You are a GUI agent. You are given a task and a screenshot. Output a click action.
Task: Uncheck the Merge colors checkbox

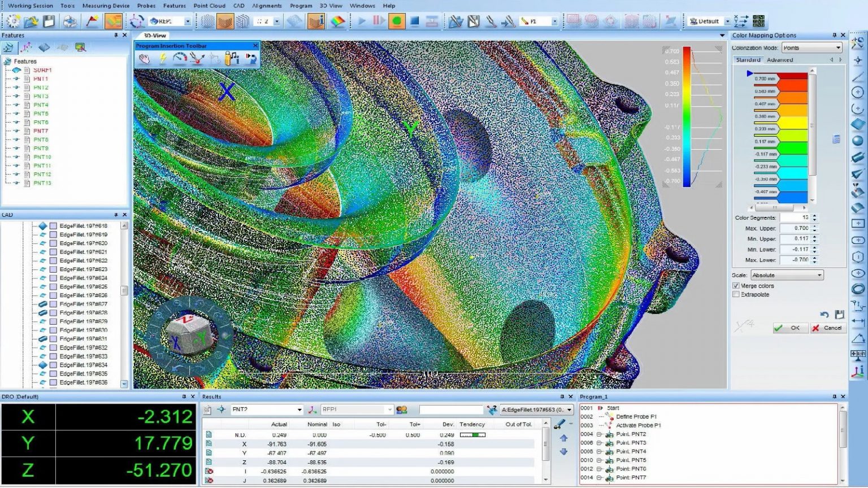click(x=736, y=286)
